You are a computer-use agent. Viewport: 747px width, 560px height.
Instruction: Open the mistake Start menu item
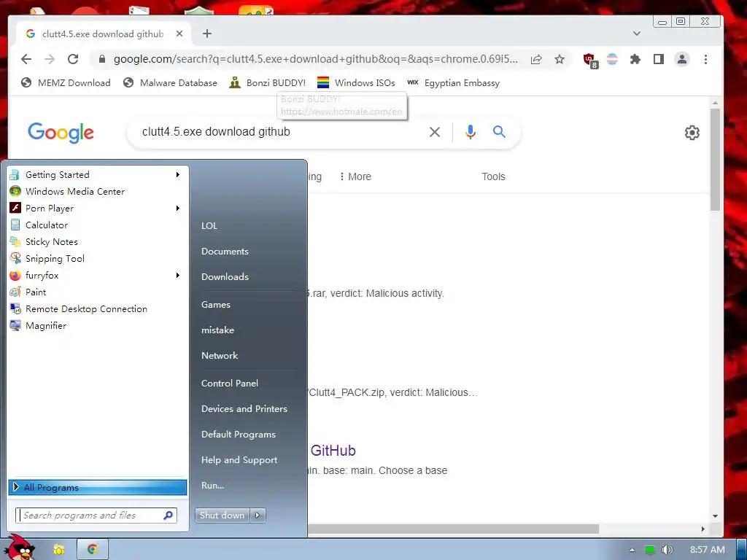217,330
